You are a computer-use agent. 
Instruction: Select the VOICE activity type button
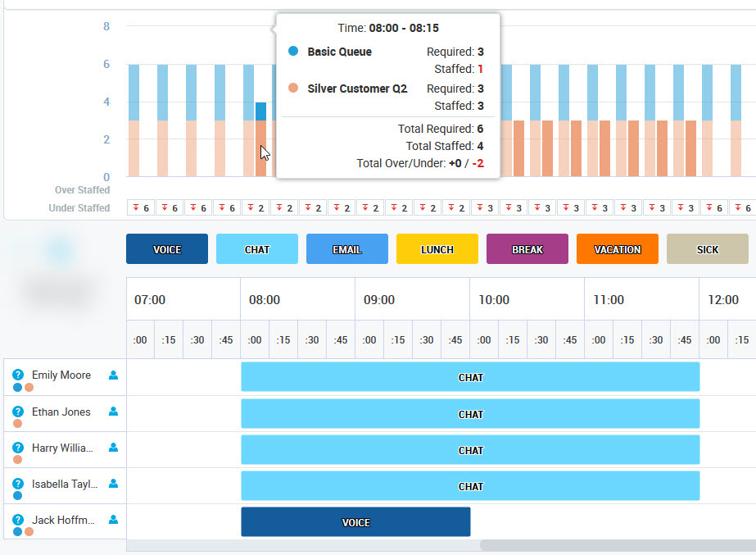(x=167, y=249)
